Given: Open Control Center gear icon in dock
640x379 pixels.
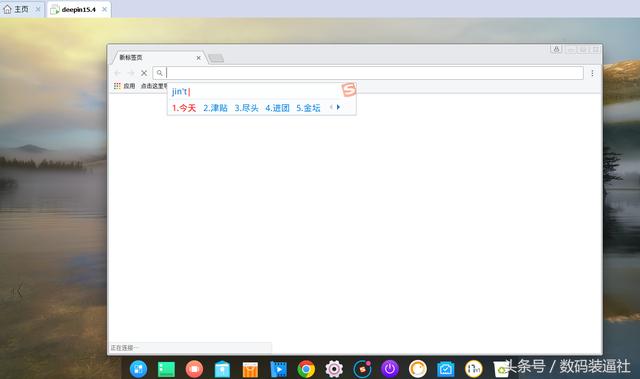Looking at the screenshot, I should (334, 369).
